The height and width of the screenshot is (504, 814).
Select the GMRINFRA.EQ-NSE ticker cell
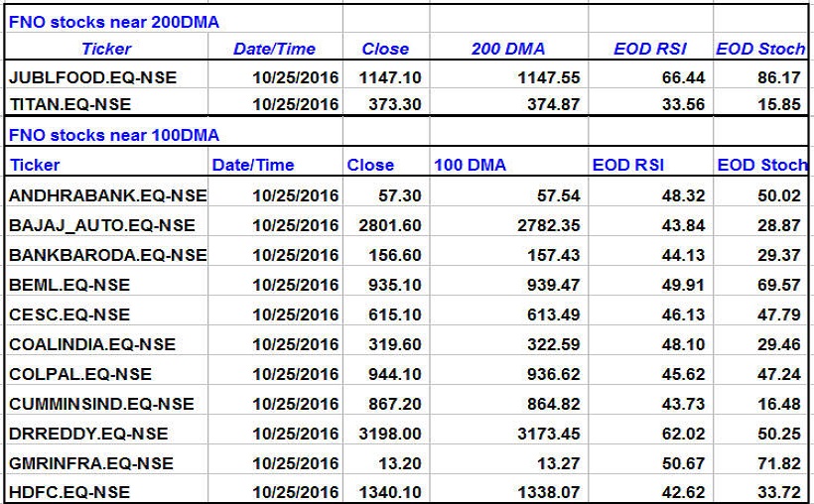pos(90,462)
